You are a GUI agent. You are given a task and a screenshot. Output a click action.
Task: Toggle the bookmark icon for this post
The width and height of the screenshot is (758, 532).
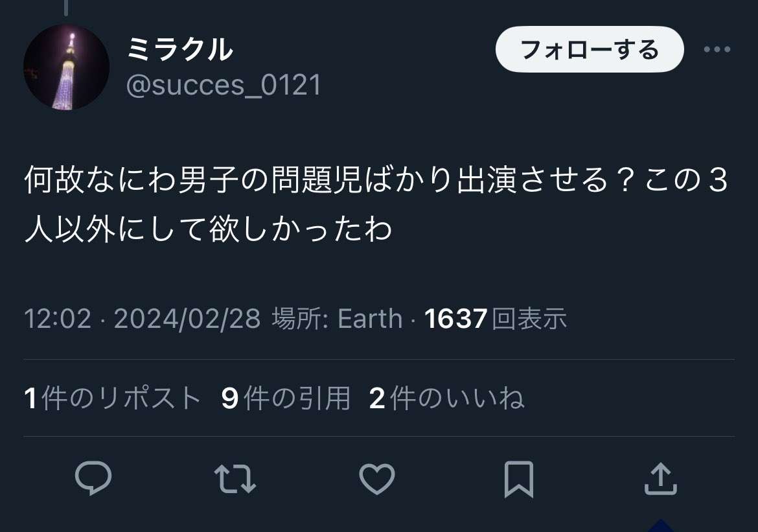tap(518, 480)
